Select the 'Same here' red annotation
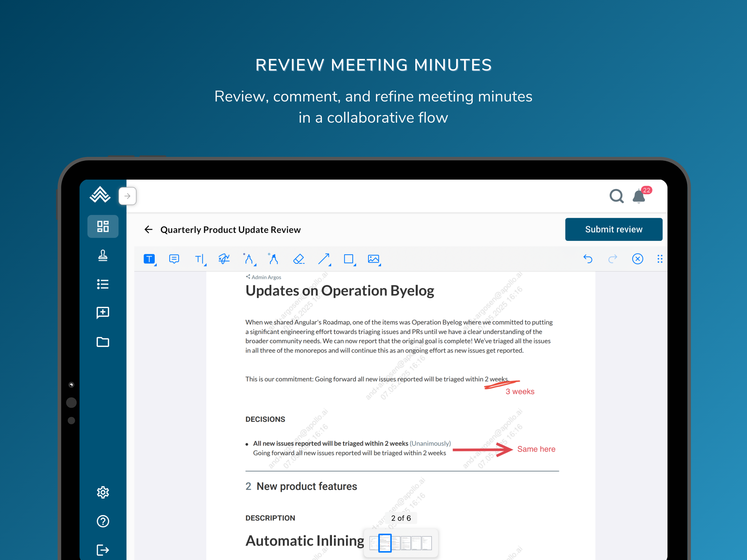Image resolution: width=747 pixels, height=560 pixels. click(536, 449)
